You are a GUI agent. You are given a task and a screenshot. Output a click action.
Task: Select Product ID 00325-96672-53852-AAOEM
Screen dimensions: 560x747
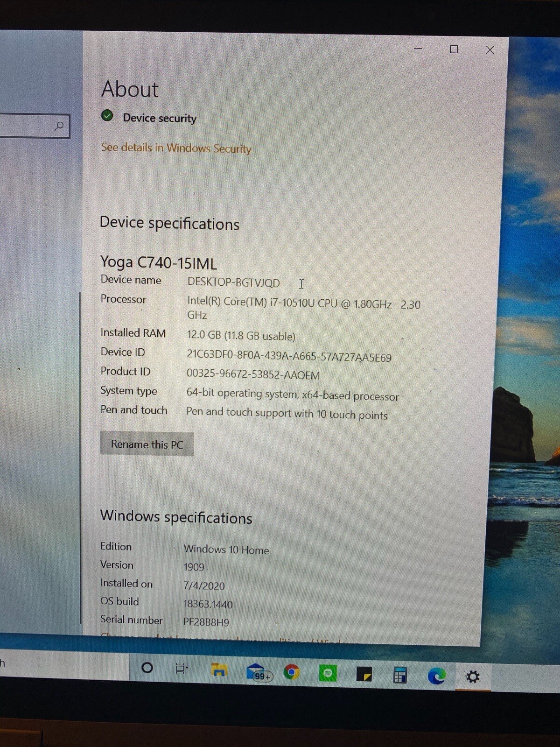point(253,374)
